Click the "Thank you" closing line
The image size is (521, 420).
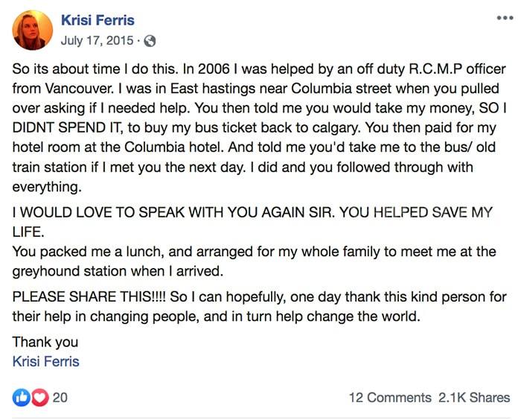coord(45,343)
